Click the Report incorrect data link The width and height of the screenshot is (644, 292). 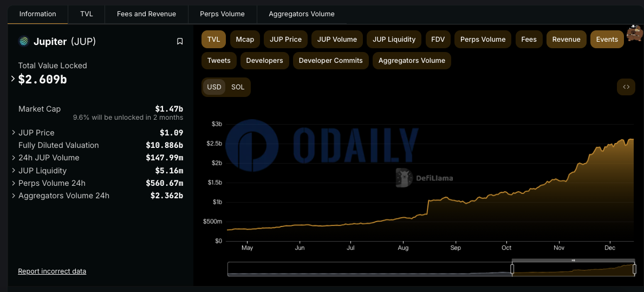click(x=52, y=271)
